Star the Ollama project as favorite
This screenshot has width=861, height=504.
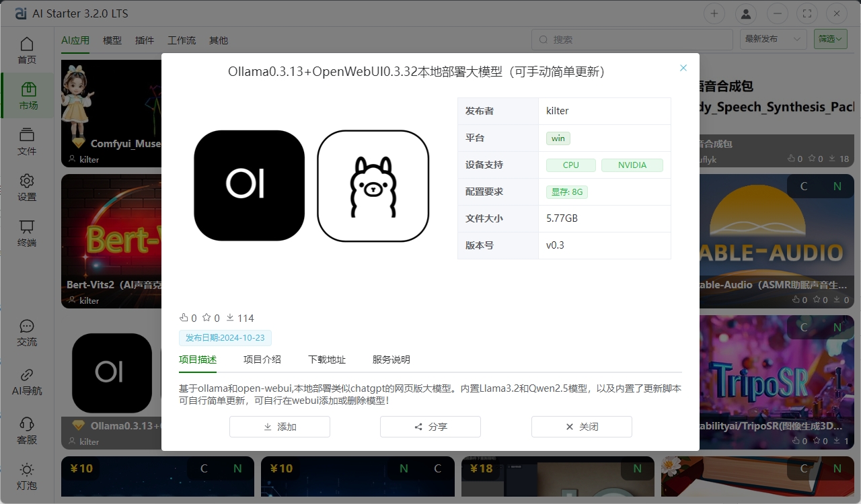coord(208,317)
